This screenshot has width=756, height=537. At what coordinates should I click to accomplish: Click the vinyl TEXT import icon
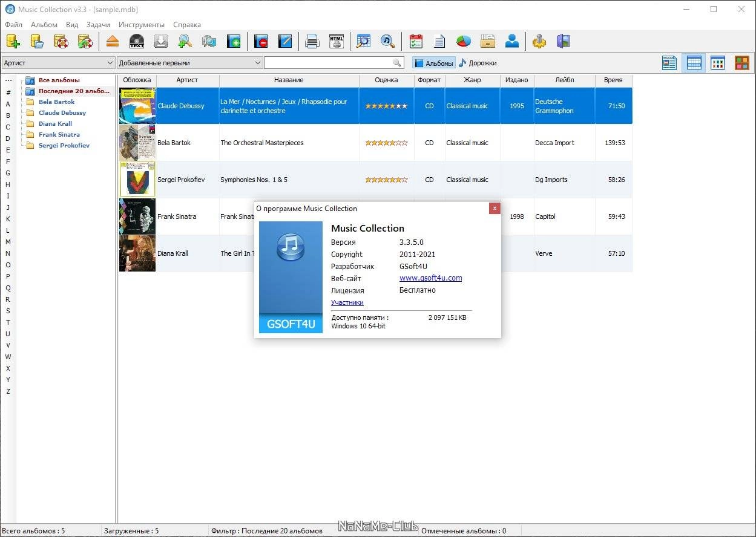click(x=137, y=41)
